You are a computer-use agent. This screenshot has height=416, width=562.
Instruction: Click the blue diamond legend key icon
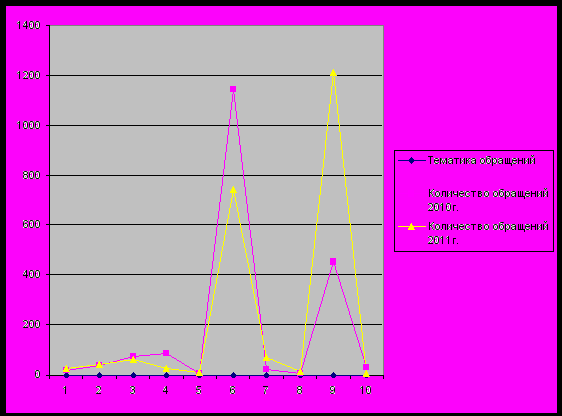pos(411,161)
